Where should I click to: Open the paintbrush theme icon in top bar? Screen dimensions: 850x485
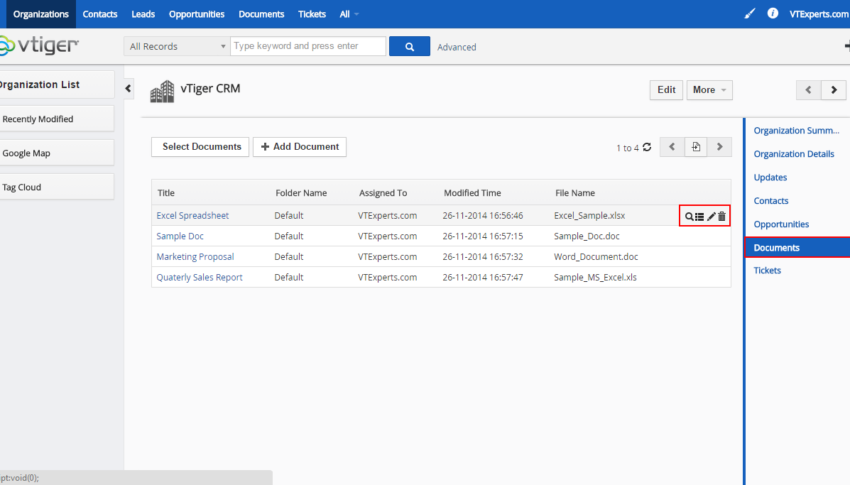(750, 14)
